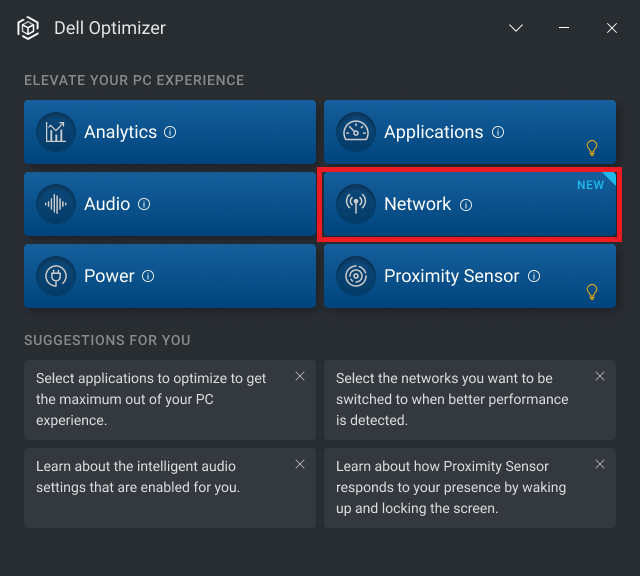Click the Audio waveform icon

click(x=56, y=204)
